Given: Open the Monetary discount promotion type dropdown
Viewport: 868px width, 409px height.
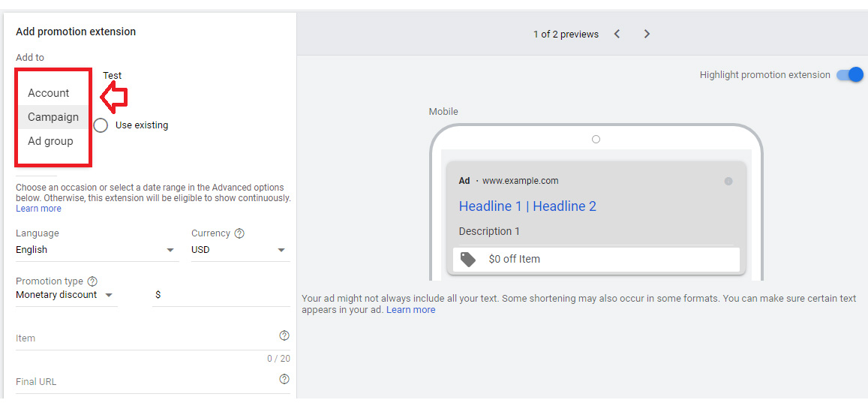Looking at the screenshot, I should 67,295.
